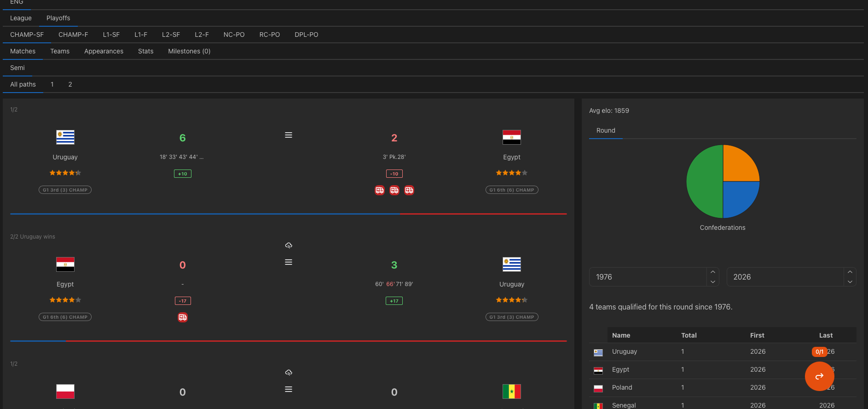Click Uruguay star rating in first match
Image resolution: width=868 pixels, height=409 pixels.
click(65, 173)
